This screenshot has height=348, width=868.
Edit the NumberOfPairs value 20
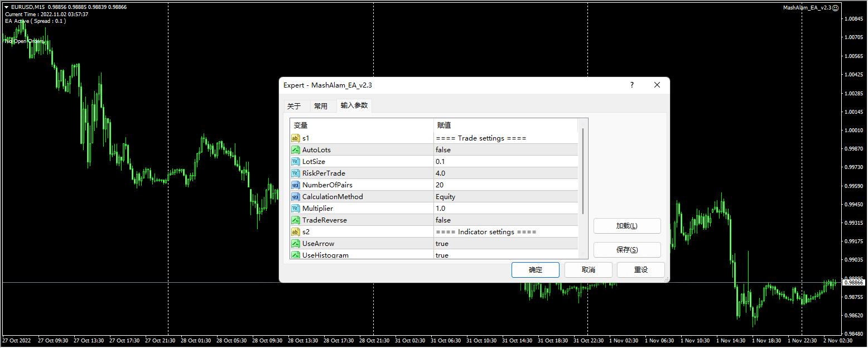[506, 185]
